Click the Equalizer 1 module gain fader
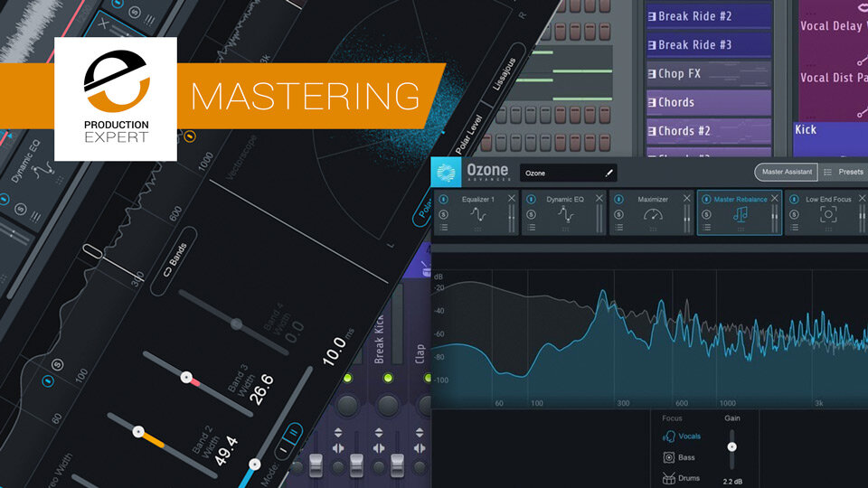This screenshot has height=488, width=868. (511, 219)
